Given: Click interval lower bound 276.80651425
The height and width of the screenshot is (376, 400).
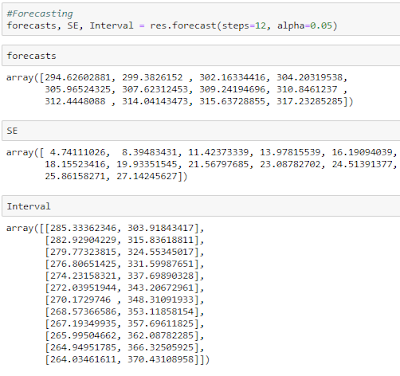Looking at the screenshot, I should pyautogui.click(x=83, y=264).
